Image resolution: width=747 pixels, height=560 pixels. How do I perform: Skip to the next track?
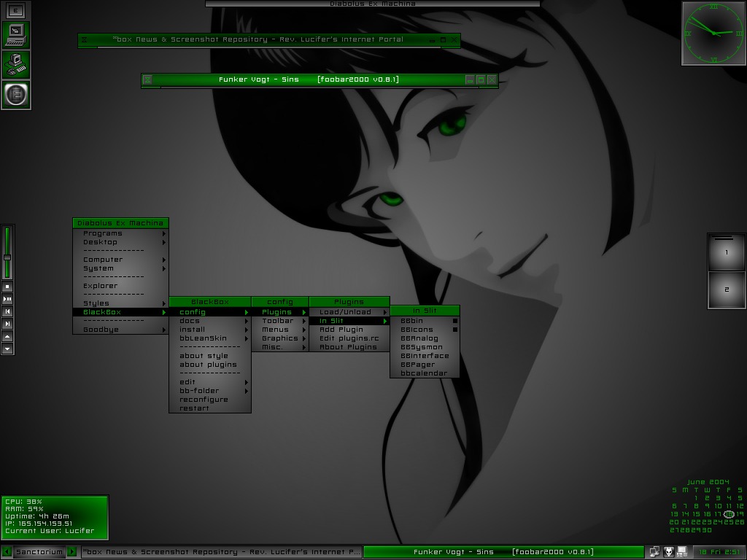7,323
